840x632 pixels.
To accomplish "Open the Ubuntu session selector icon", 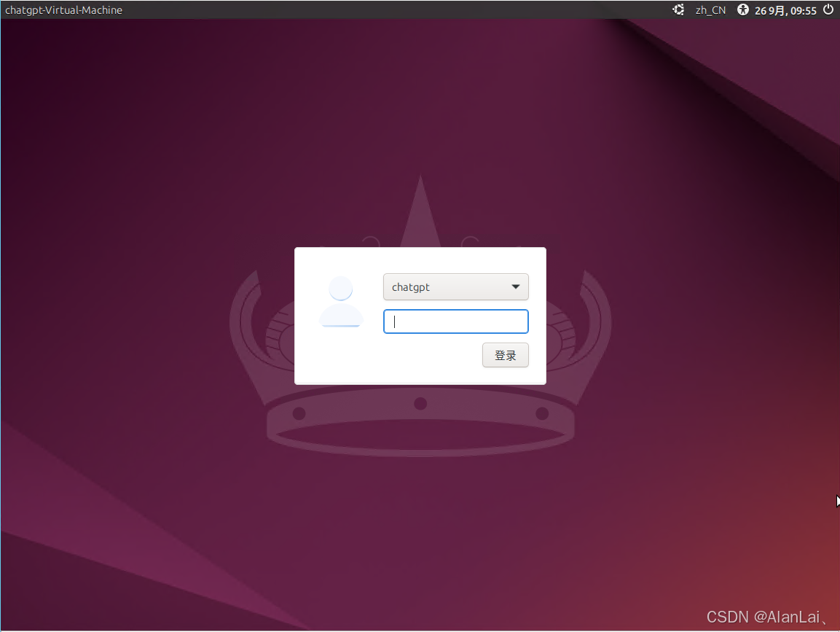I will (678, 9).
